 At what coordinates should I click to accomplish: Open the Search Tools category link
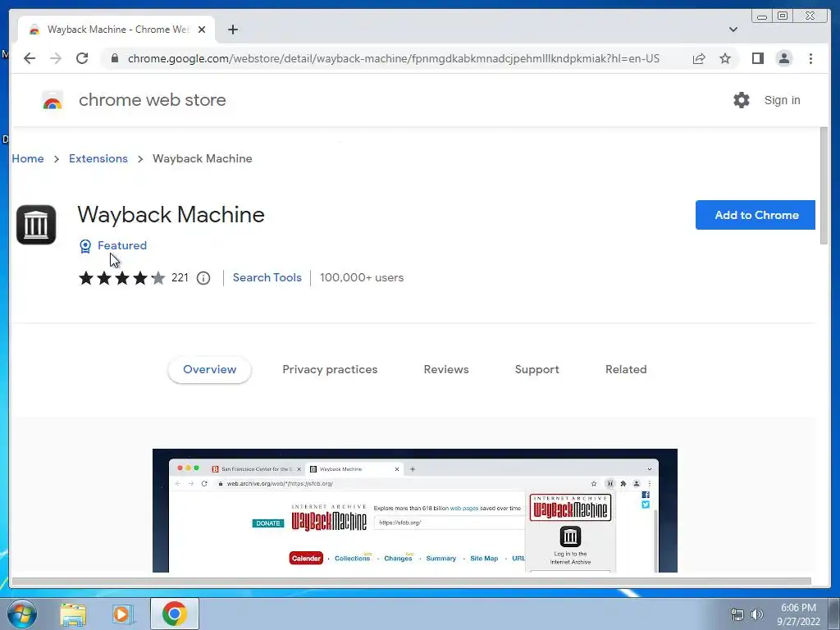pyautogui.click(x=267, y=277)
